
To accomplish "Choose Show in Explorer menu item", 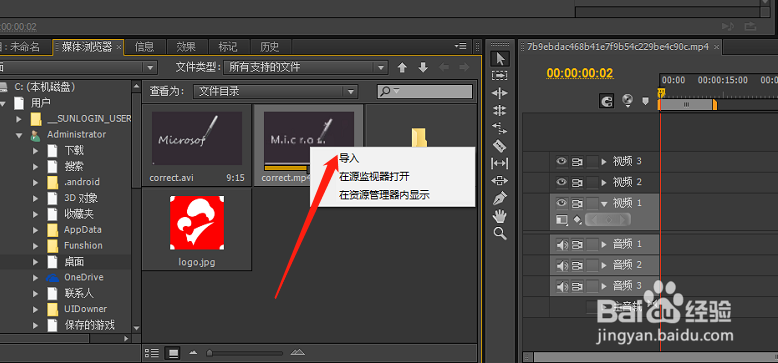I will point(384,195).
